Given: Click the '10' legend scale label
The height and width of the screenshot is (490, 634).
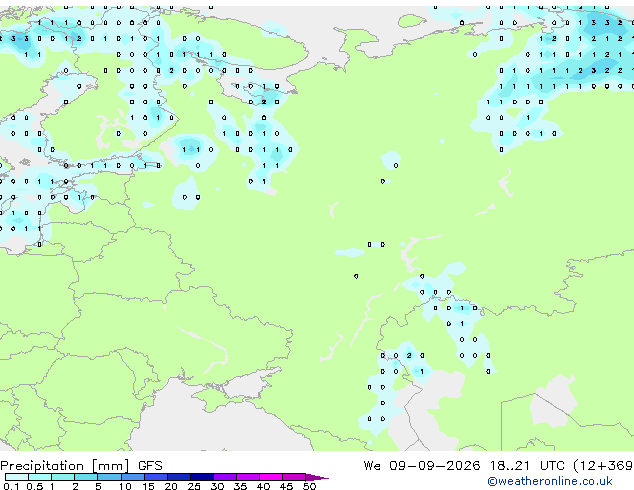Looking at the screenshot, I should click(125, 486).
